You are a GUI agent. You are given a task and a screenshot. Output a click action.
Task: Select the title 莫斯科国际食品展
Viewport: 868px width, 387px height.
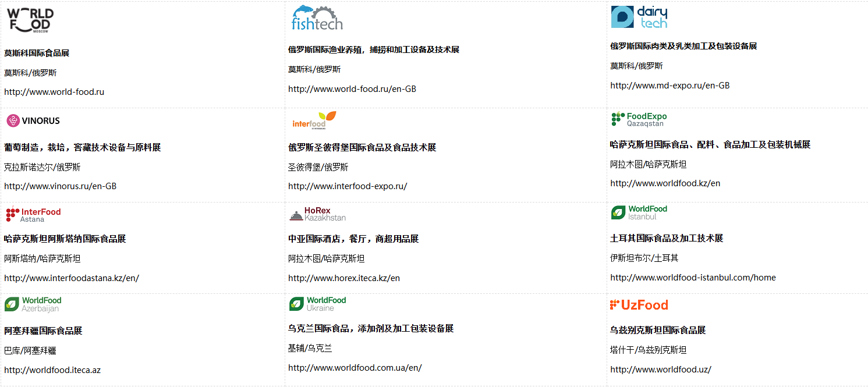point(37,53)
